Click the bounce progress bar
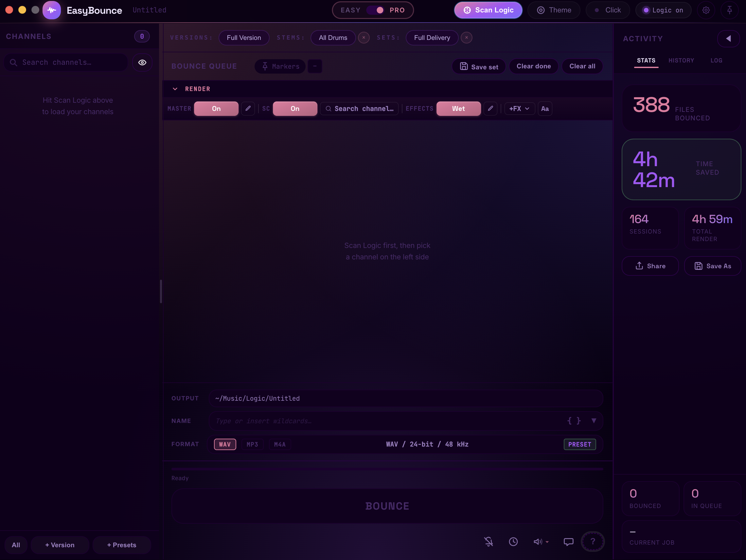 (x=387, y=469)
